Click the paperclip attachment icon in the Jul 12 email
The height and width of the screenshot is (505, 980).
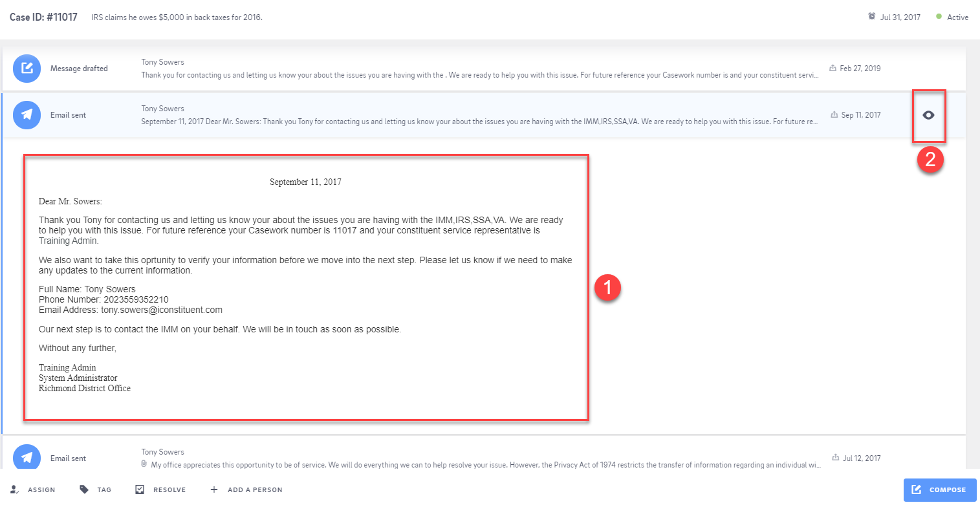click(145, 464)
